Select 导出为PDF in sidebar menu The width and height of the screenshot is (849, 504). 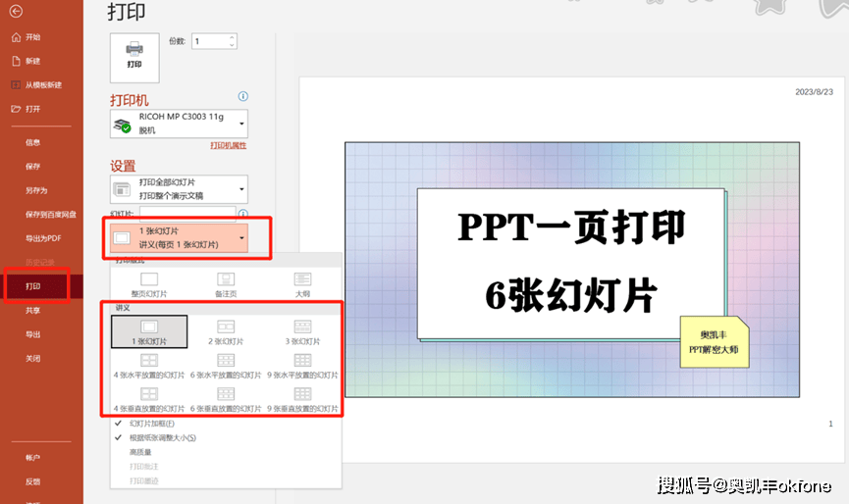43,238
